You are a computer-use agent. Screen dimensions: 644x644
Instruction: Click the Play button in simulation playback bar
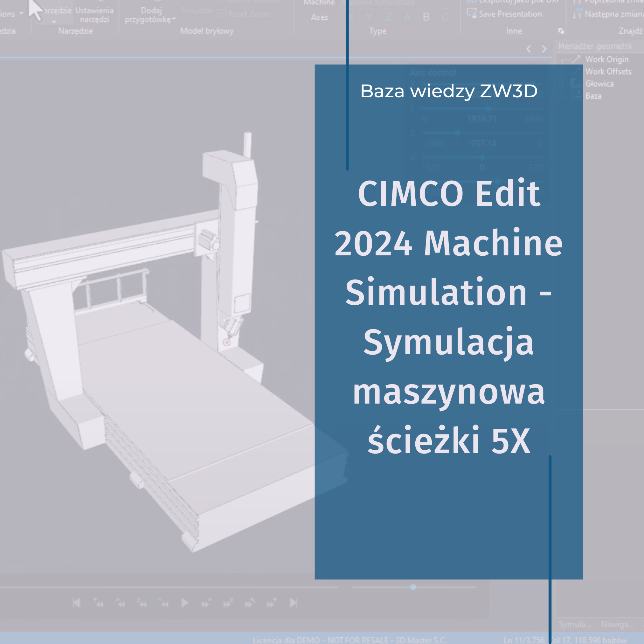(184, 602)
